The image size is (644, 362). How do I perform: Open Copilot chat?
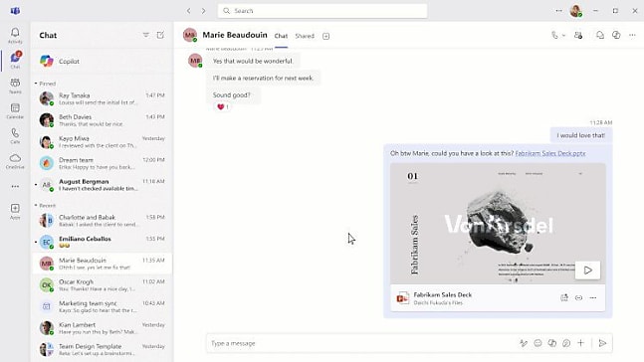tap(102, 61)
